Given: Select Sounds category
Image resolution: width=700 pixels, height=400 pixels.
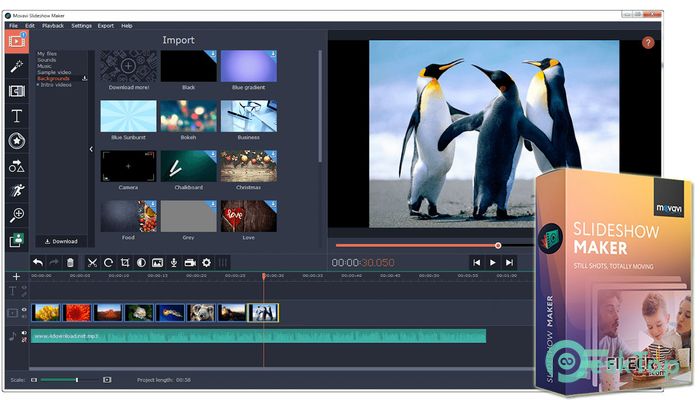Looking at the screenshot, I should click(46, 60).
